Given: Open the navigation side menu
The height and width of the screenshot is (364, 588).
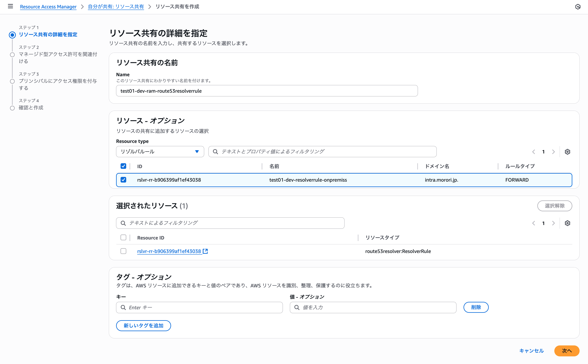Looking at the screenshot, I should (10, 6).
